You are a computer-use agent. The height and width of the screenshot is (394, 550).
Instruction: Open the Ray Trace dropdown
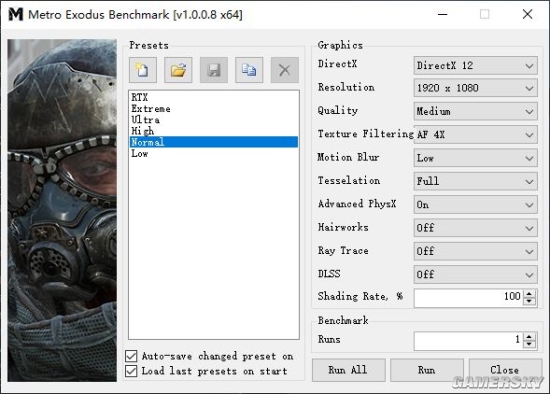(475, 251)
